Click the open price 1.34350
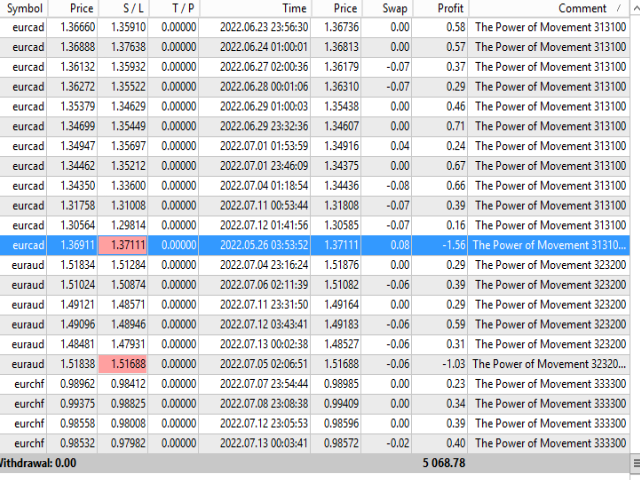The width and height of the screenshot is (640, 480). coord(78,185)
